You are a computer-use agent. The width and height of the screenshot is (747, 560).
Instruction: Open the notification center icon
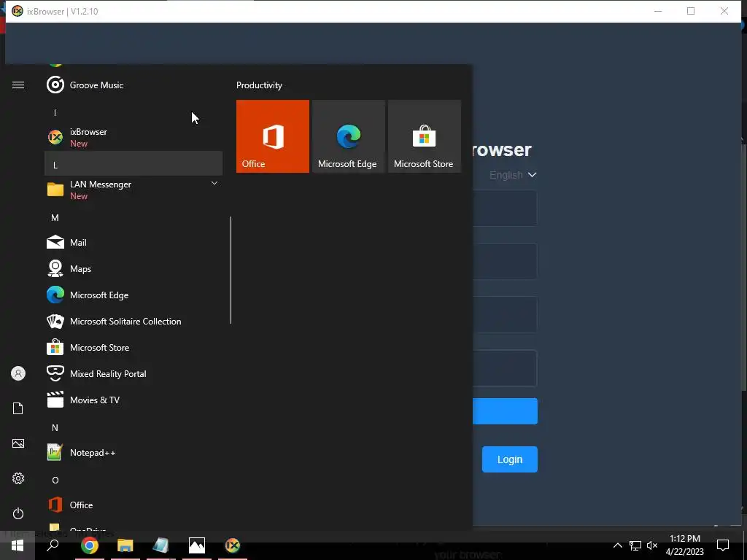pyautogui.click(x=723, y=545)
